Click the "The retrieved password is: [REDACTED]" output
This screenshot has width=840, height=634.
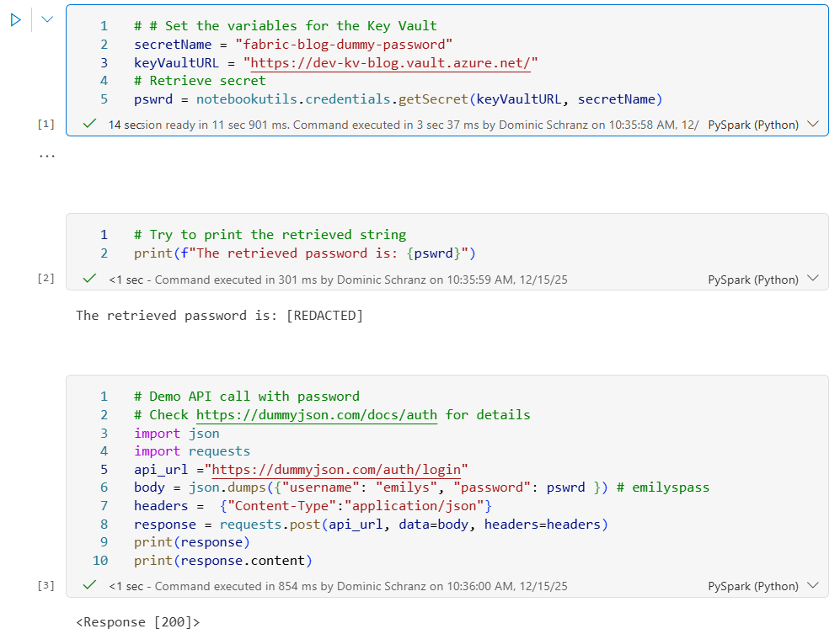tap(219, 316)
